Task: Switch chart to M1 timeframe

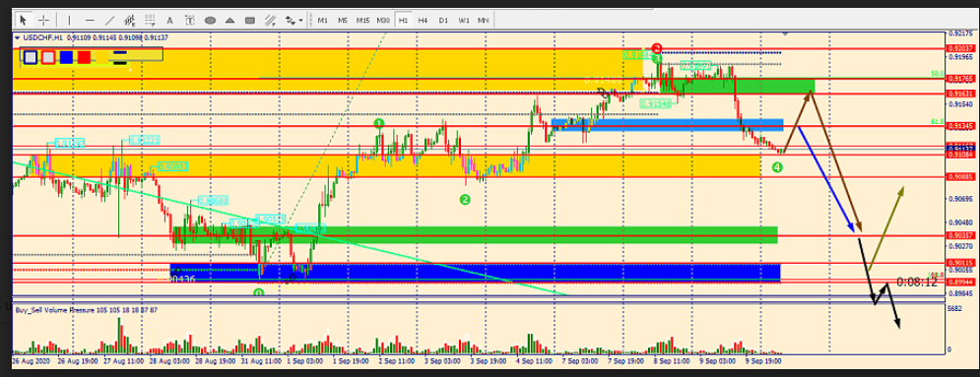Action: 322,20
